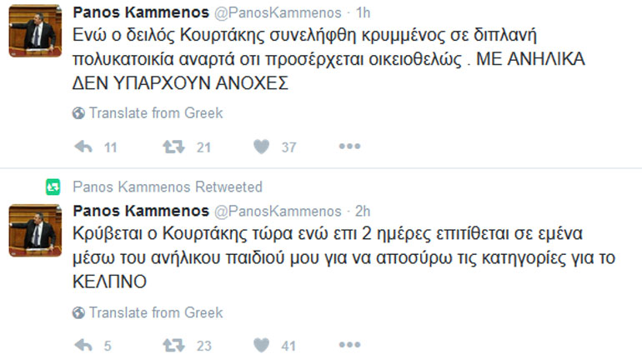Open the second tweet's 2h timestamp
The image size is (642, 364).
[x=364, y=211]
